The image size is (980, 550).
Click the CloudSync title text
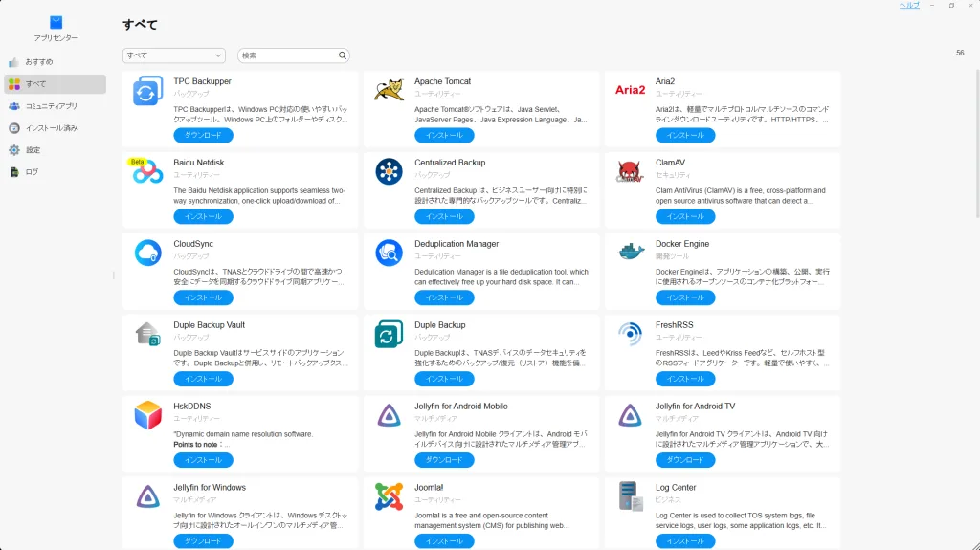tap(193, 244)
